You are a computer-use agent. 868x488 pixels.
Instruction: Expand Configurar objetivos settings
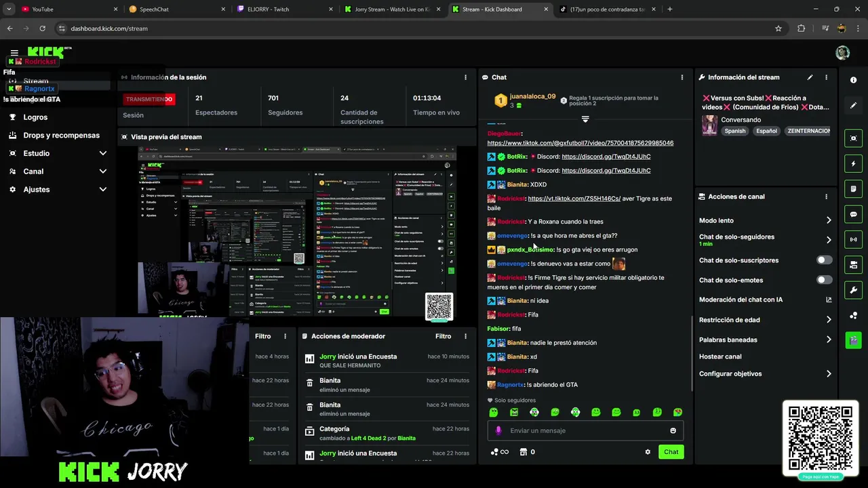[x=829, y=373]
